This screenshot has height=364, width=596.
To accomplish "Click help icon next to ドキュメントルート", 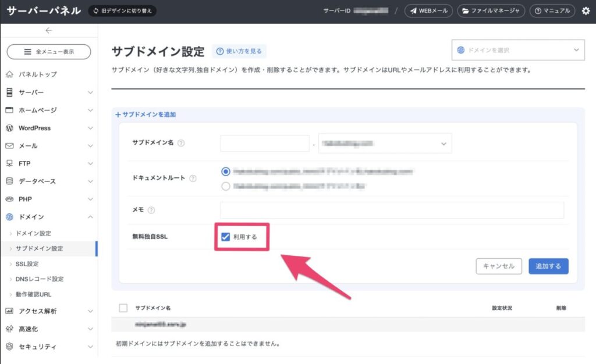I will click(x=193, y=179).
